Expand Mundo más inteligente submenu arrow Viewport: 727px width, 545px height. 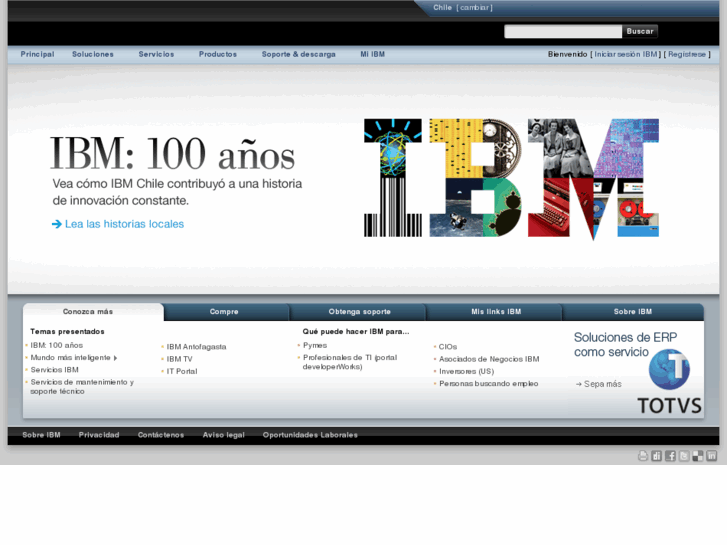115,358
